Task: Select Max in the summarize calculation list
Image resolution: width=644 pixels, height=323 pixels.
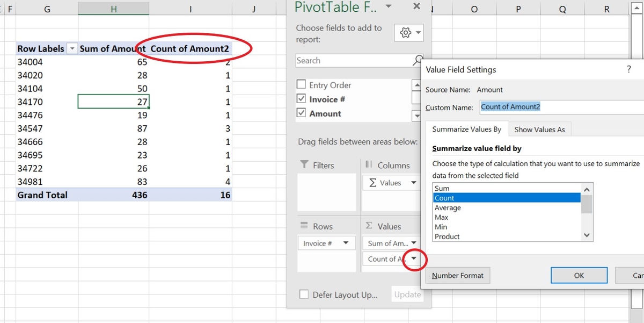Action: pos(442,217)
